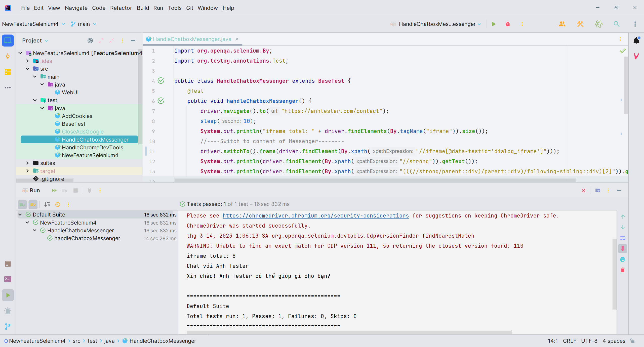Show more tool windows ellipsis

[8, 88]
